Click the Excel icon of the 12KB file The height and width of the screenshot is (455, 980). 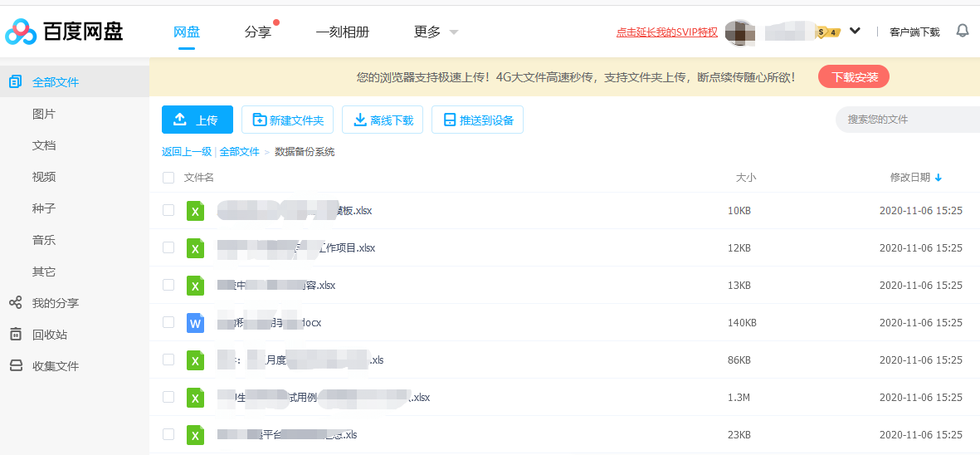196,248
